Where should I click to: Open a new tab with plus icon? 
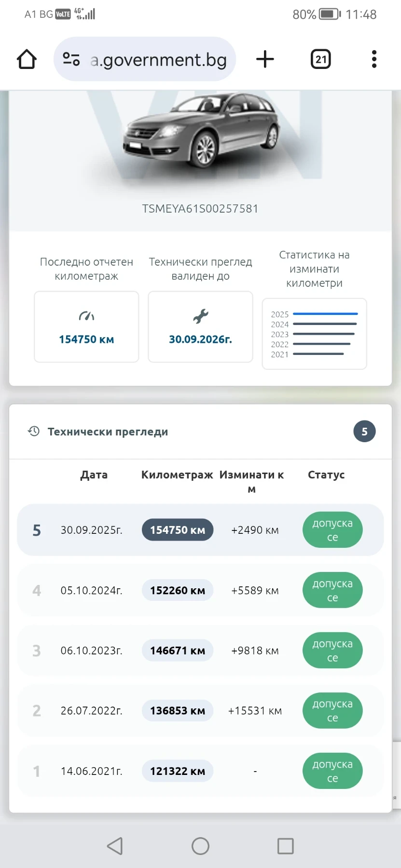point(265,59)
